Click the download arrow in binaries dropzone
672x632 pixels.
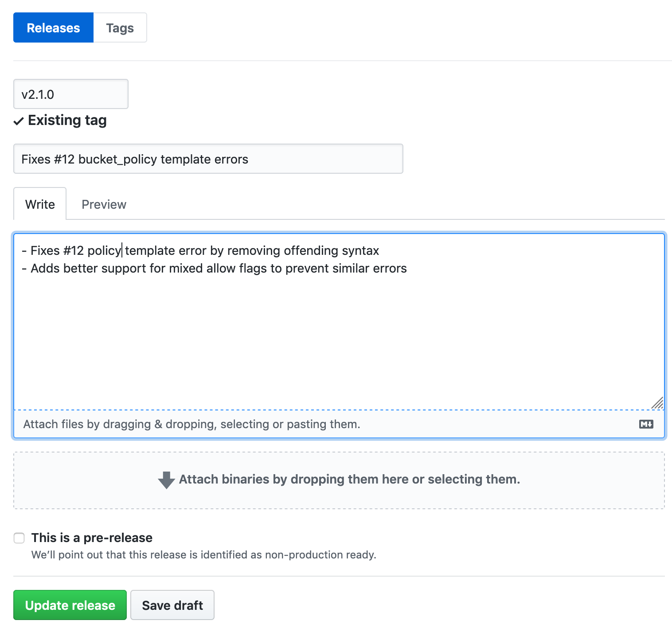pos(166,480)
